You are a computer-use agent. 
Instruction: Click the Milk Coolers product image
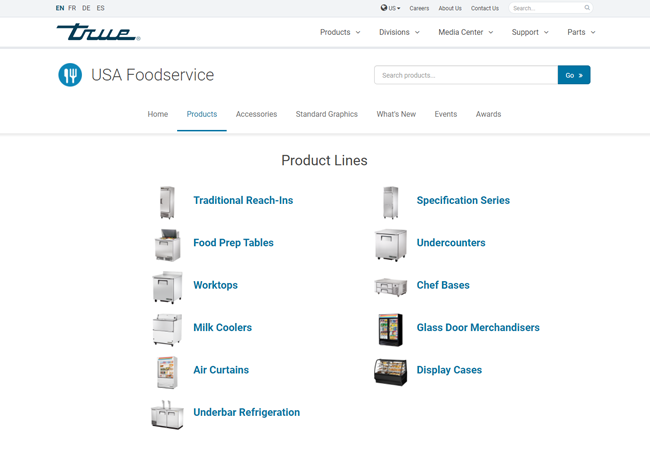167,330
